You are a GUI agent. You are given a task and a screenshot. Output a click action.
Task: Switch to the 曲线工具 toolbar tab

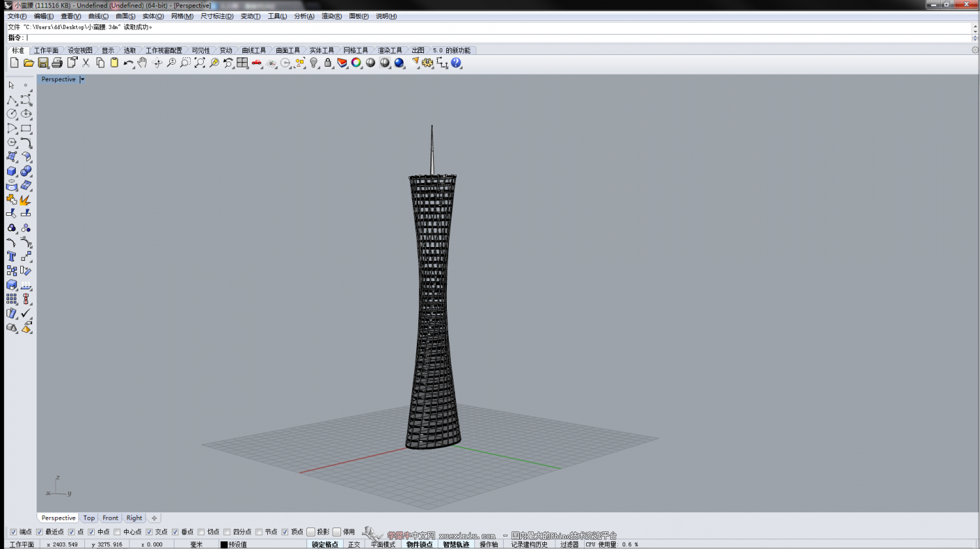(254, 50)
